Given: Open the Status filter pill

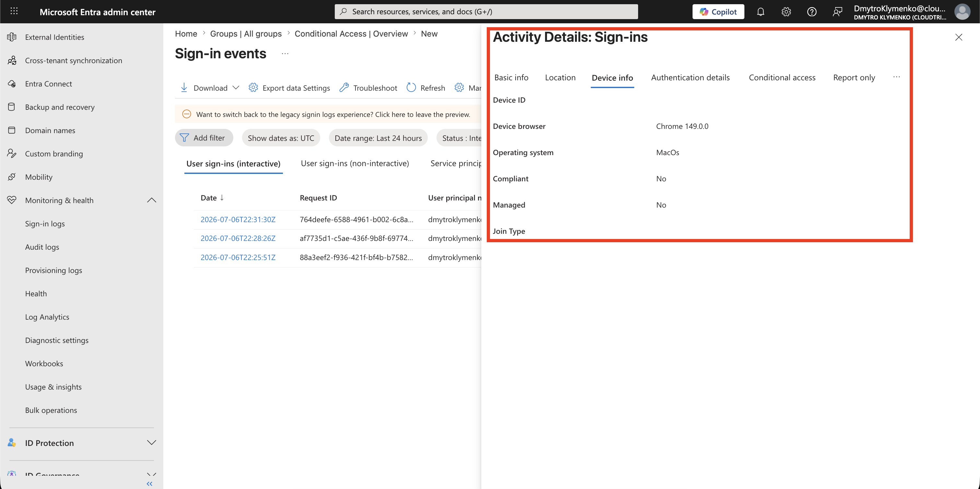Looking at the screenshot, I should (459, 138).
